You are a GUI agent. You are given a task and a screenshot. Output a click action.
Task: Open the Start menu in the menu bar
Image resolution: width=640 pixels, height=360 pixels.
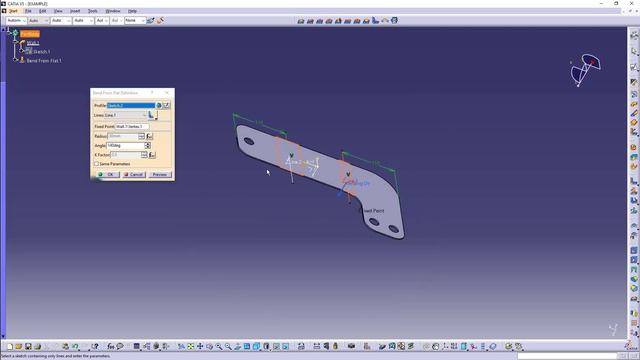click(13, 11)
